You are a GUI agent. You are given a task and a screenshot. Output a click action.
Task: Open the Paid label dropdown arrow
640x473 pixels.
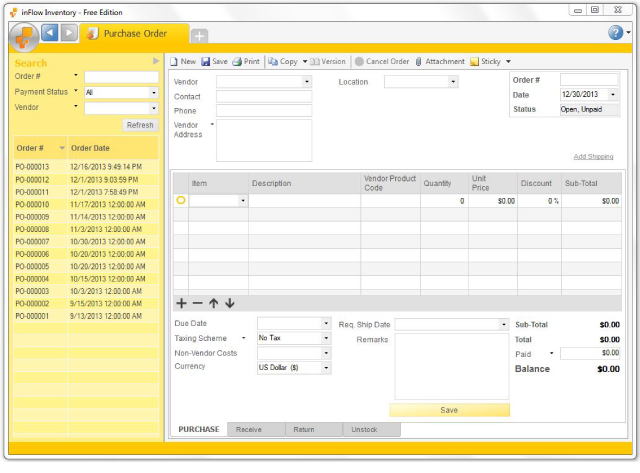551,353
